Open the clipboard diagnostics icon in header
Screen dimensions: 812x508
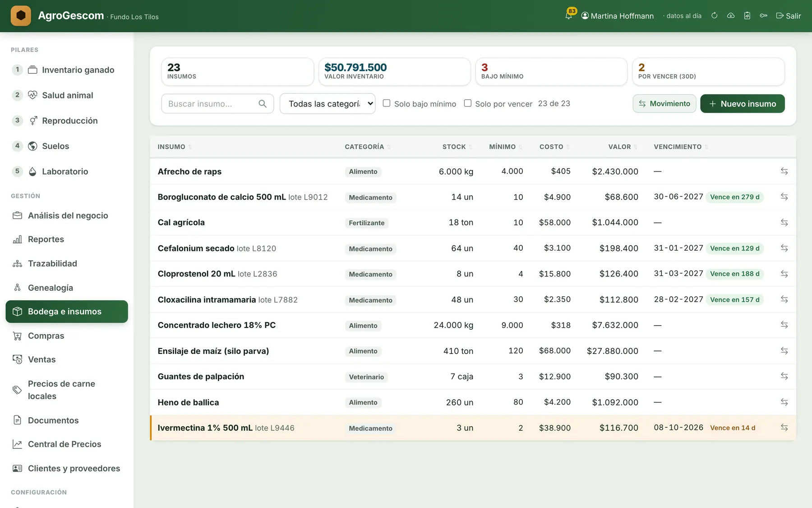click(747, 16)
